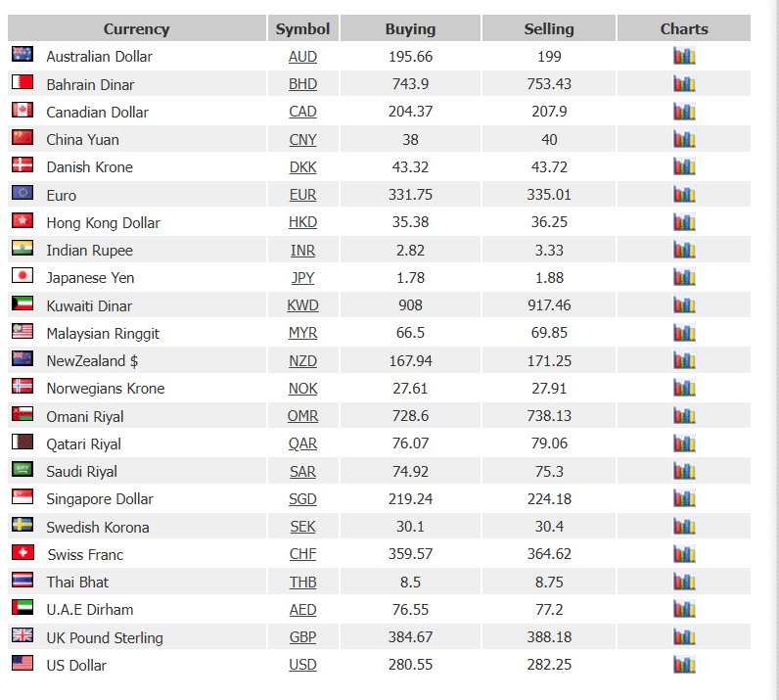Show the Japanese Yen chart icon
779x700 pixels.
point(684,277)
